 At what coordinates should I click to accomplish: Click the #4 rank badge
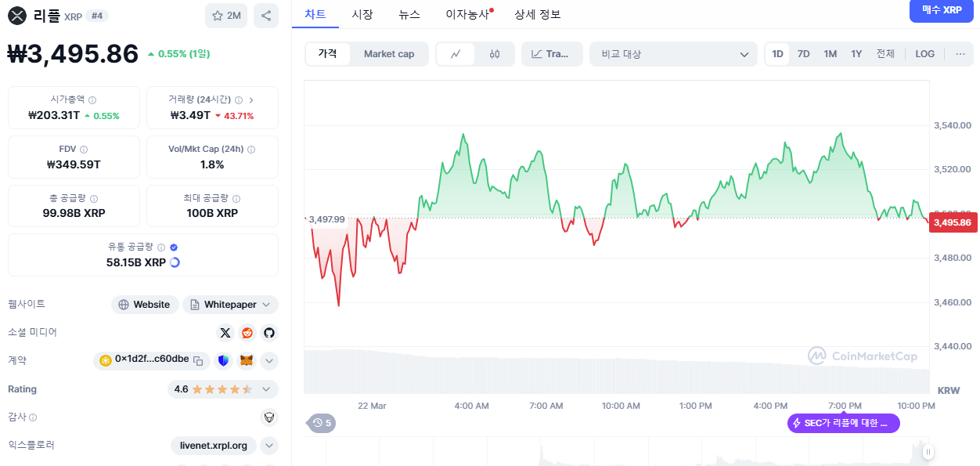coord(98,16)
